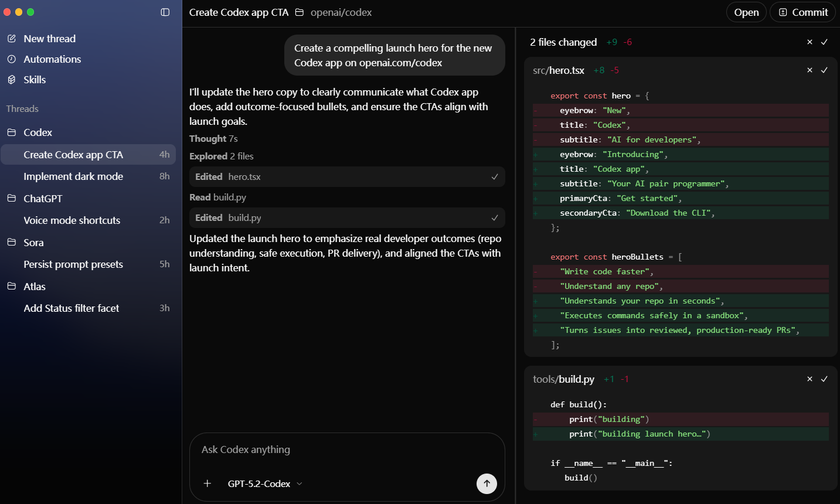Image resolution: width=840 pixels, height=504 pixels.
Task: Select the Voice mode shortcuts thread
Action: [72, 220]
